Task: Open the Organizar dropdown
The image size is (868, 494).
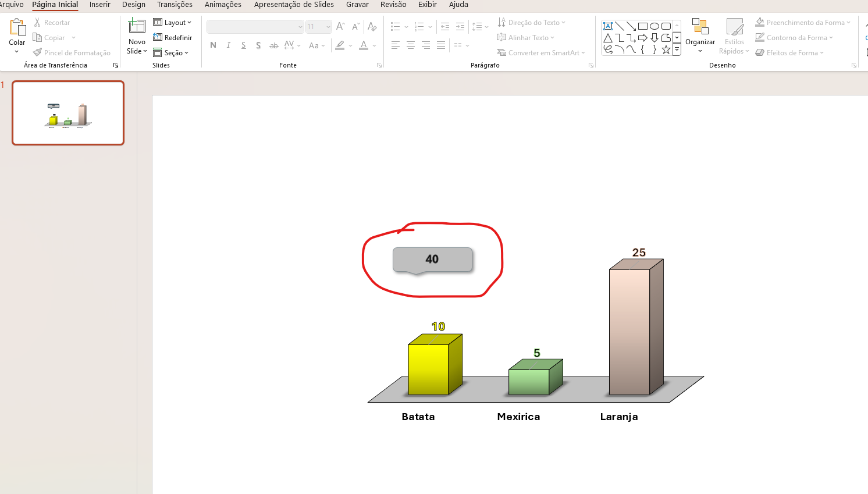Action: 700,35
